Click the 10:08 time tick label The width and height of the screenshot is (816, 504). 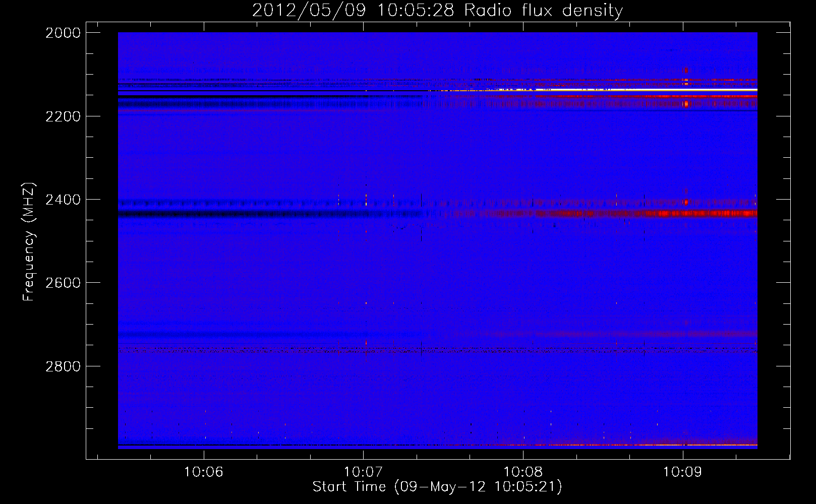(523, 472)
